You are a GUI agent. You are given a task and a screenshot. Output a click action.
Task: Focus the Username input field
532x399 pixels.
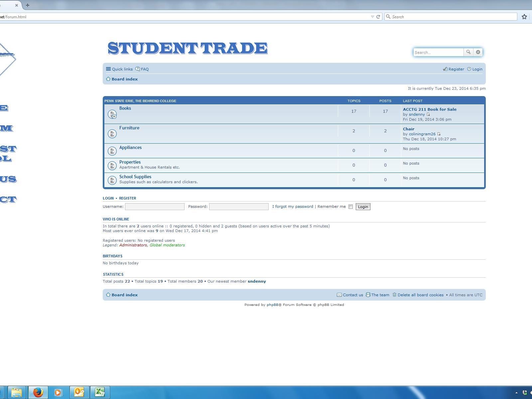pos(155,206)
